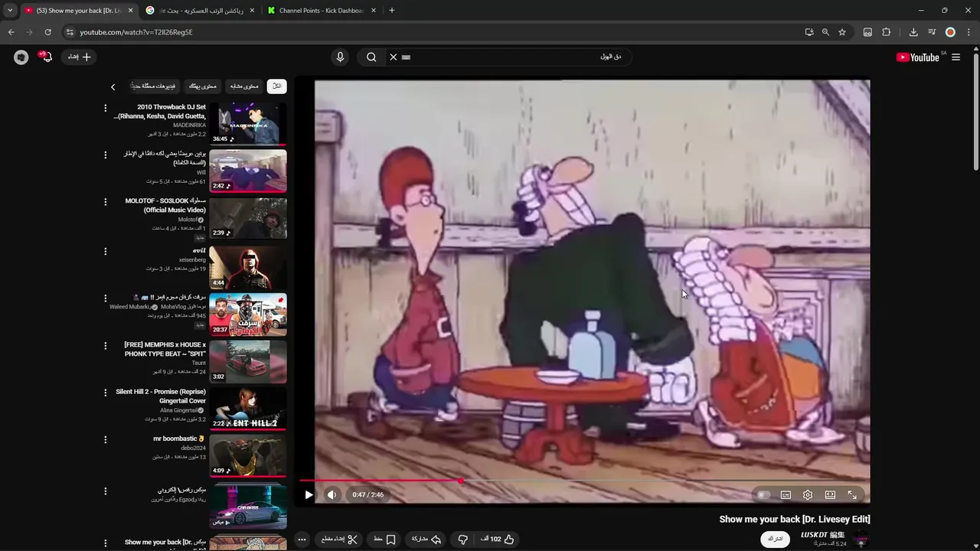Switch to the Google search browser tab

click(x=199, y=11)
